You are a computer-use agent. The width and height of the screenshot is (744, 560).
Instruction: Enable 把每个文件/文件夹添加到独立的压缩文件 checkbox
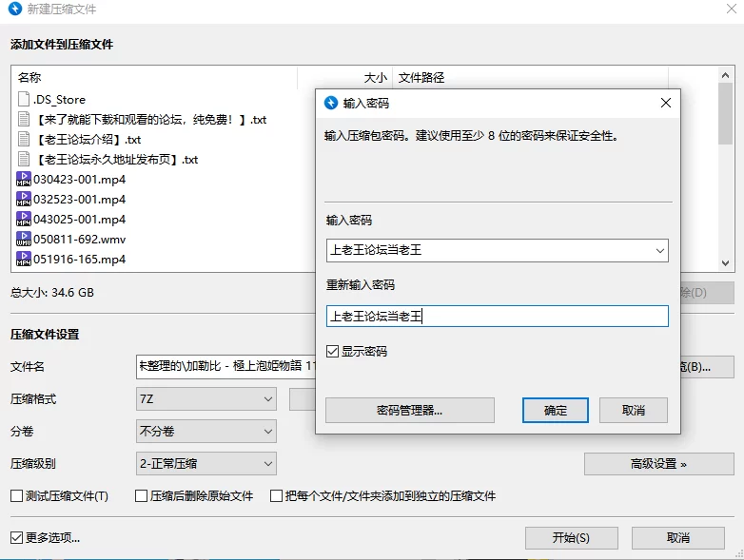(276, 496)
